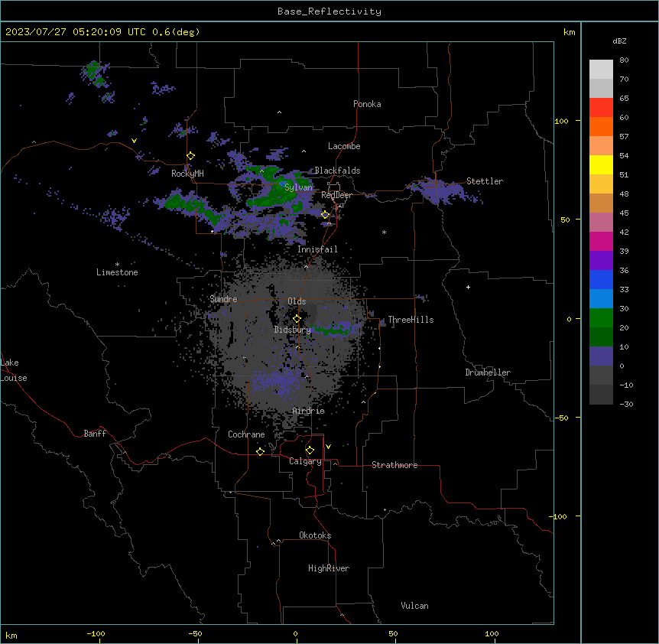The width and height of the screenshot is (659, 644).
Task: Click the red 65 dBZ legend swatch
Action: pyautogui.click(x=601, y=108)
